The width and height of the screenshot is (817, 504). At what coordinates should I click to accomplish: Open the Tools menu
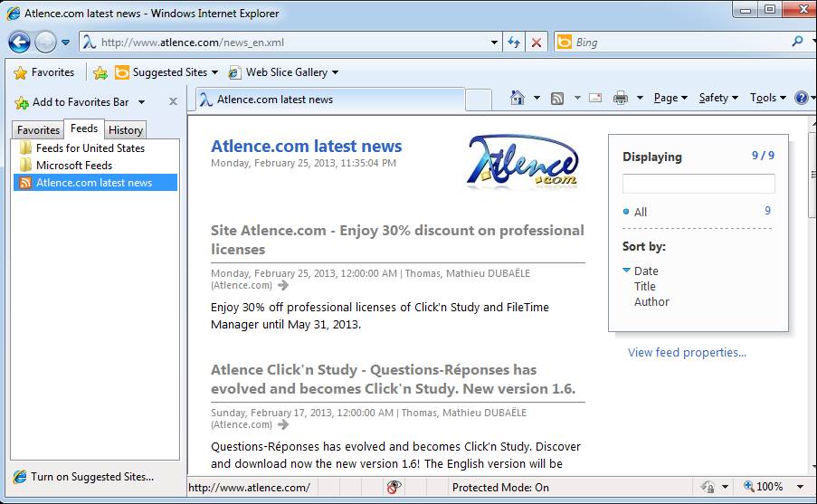click(767, 98)
